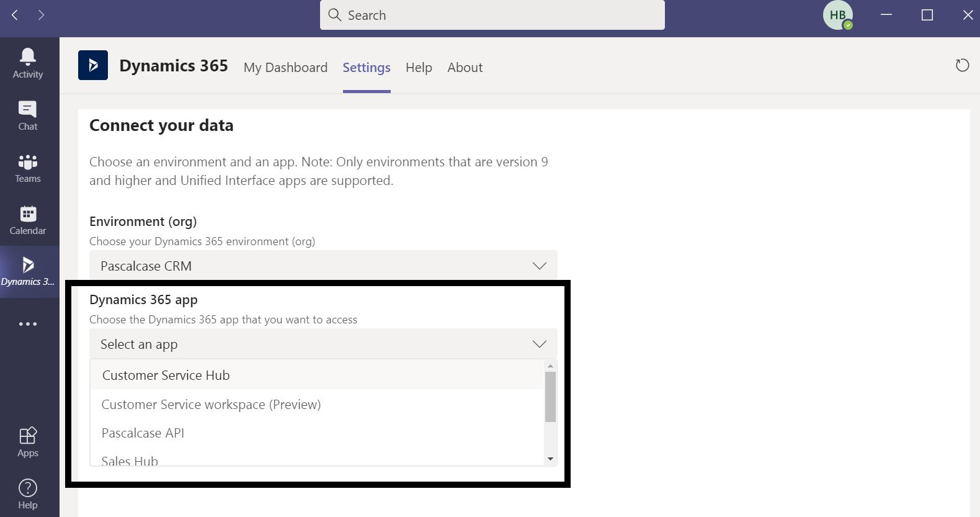
Task: Expand the Pascalcase CRM environment dropdown
Action: pyautogui.click(x=323, y=266)
